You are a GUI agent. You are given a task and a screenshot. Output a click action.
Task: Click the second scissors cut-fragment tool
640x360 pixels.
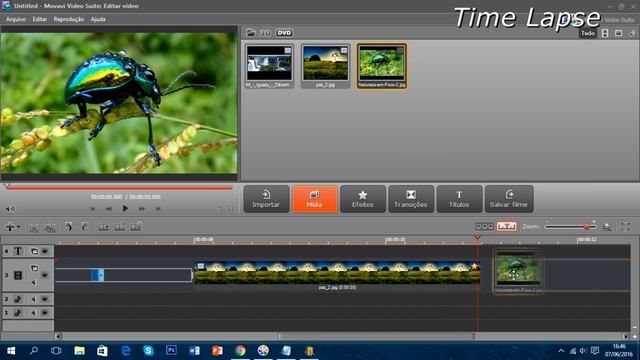(50, 227)
